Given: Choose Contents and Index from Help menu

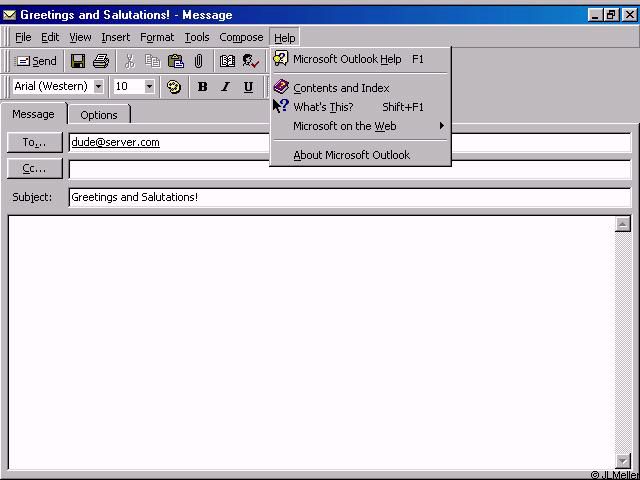Looking at the screenshot, I should pos(341,88).
